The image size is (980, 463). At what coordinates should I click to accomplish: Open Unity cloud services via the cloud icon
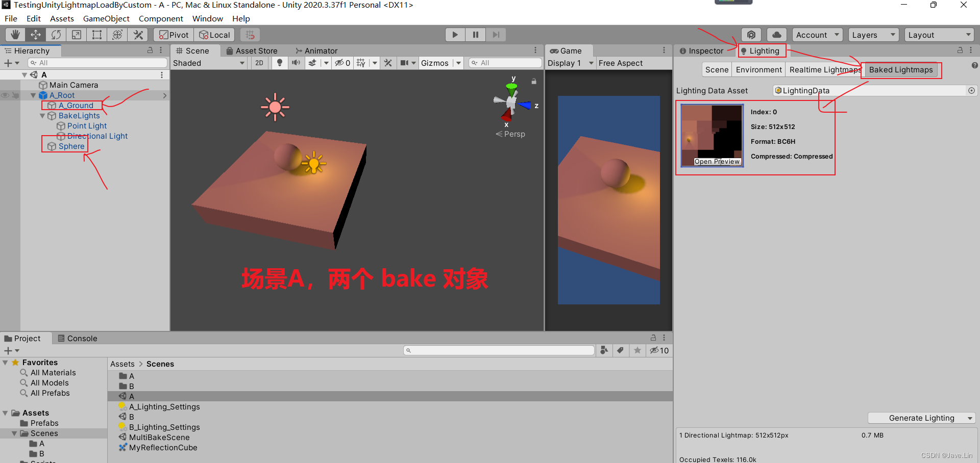776,34
